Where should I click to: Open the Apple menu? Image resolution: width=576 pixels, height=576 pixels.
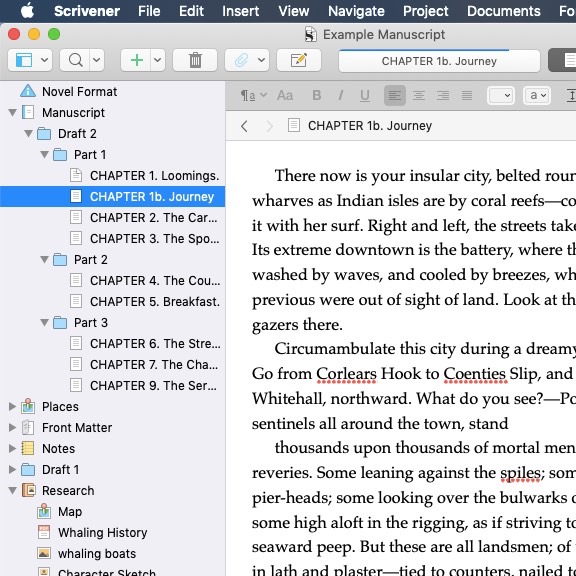27,11
